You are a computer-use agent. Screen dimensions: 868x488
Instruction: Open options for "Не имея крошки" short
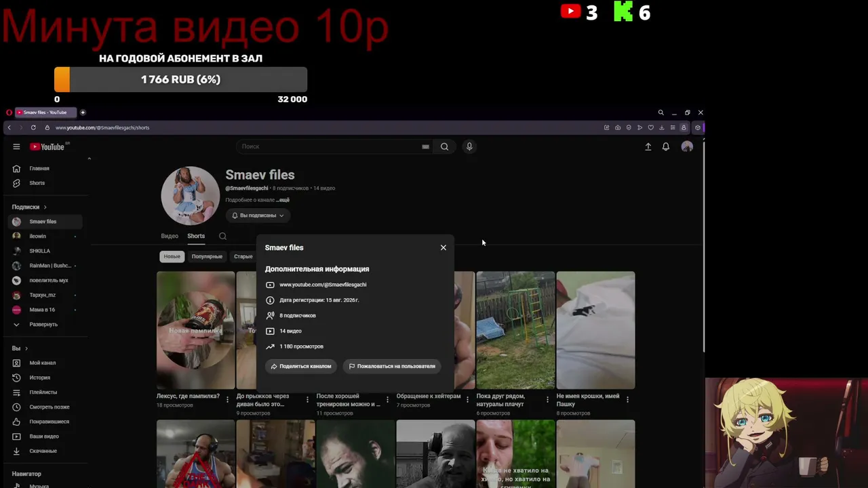coord(627,399)
